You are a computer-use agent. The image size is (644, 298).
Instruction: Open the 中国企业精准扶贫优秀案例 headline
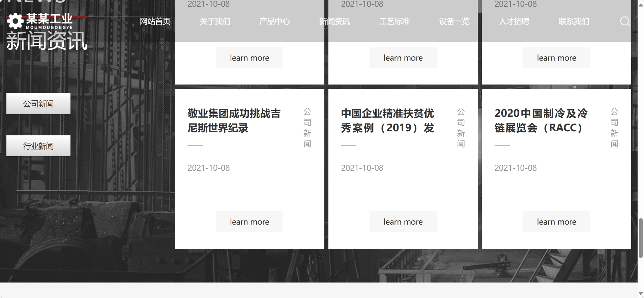pos(387,121)
